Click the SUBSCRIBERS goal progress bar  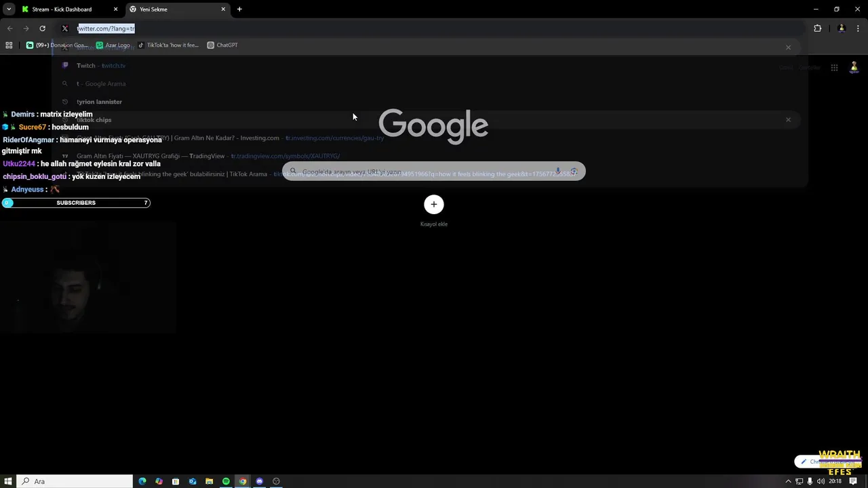click(76, 203)
